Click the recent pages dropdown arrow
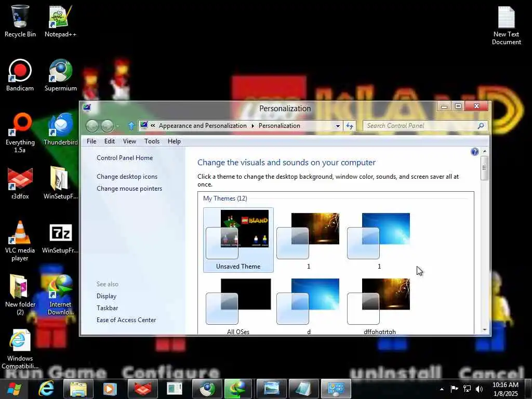 [x=118, y=126]
